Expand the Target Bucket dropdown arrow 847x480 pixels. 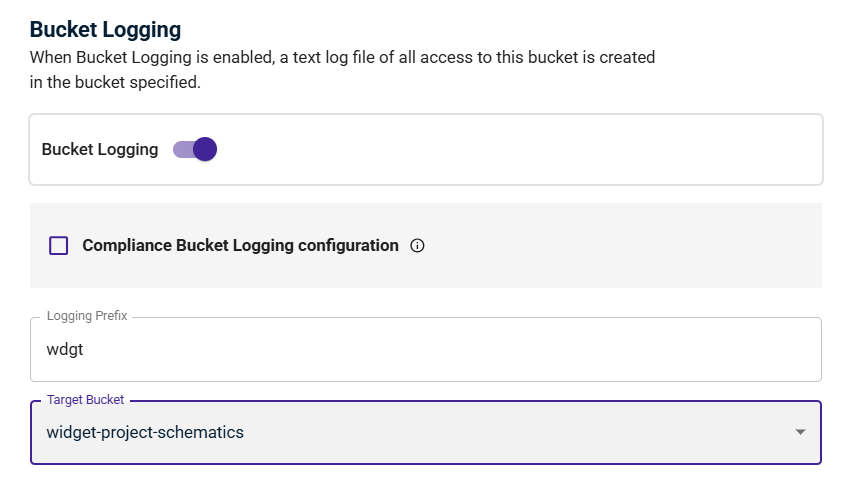(800, 432)
